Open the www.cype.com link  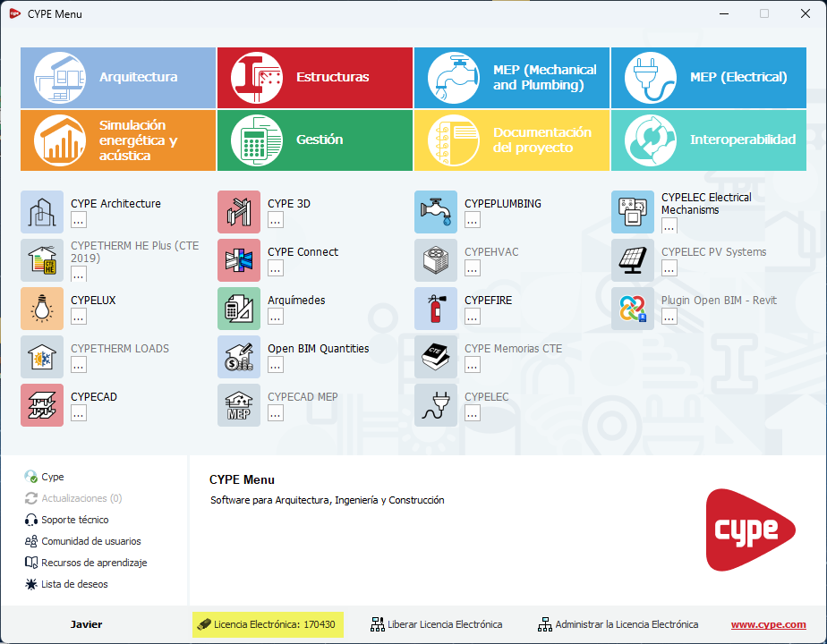[768, 624]
